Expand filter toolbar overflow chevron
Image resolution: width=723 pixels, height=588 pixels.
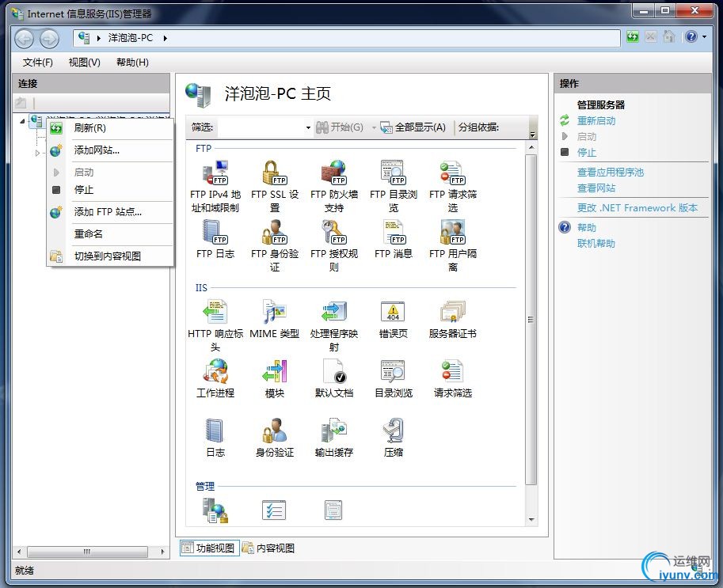click(x=533, y=135)
